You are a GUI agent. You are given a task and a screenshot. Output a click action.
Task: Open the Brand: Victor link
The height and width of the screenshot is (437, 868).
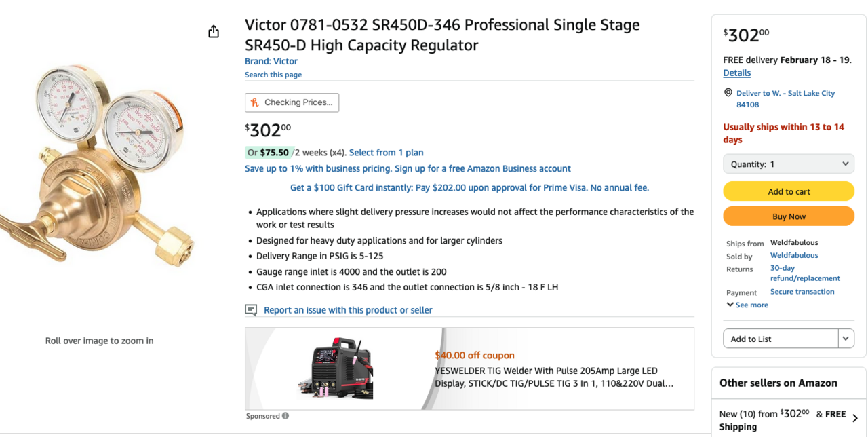[271, 61]
